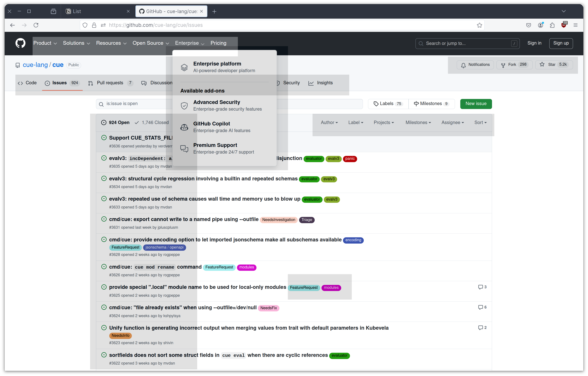Open Firefox View tab overview icon

tap(54, 11)
